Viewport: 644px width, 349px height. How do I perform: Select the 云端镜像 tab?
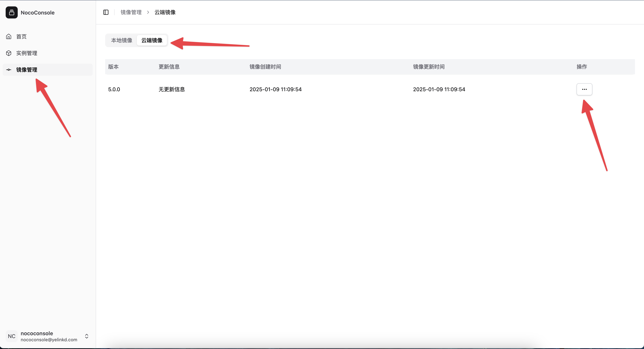pyautogui.click(x=151, y=40)
